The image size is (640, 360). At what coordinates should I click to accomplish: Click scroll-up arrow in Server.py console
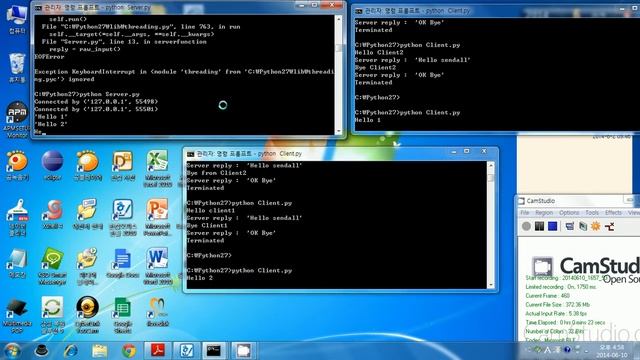click(338, 19)
